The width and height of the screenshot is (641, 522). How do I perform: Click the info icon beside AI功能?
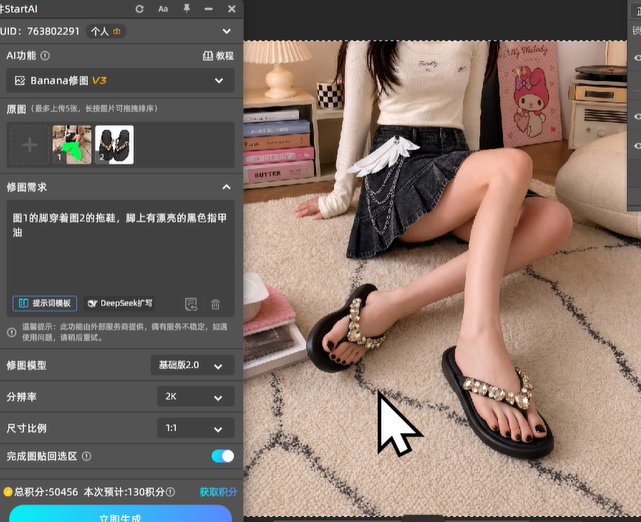tap(45, 56)
